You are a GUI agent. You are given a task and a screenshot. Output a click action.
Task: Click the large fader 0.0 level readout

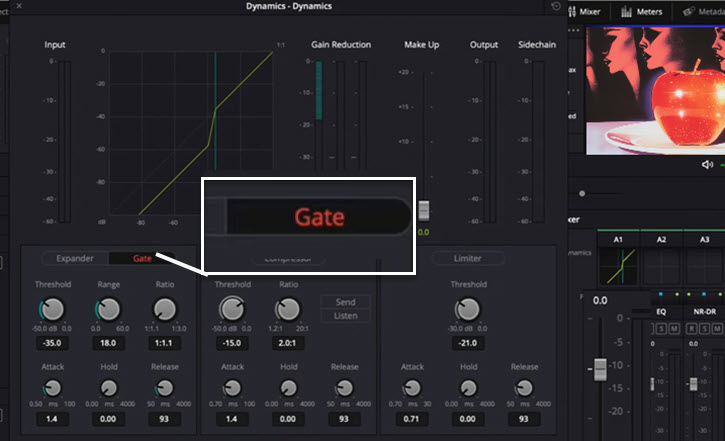click(600, 300)
